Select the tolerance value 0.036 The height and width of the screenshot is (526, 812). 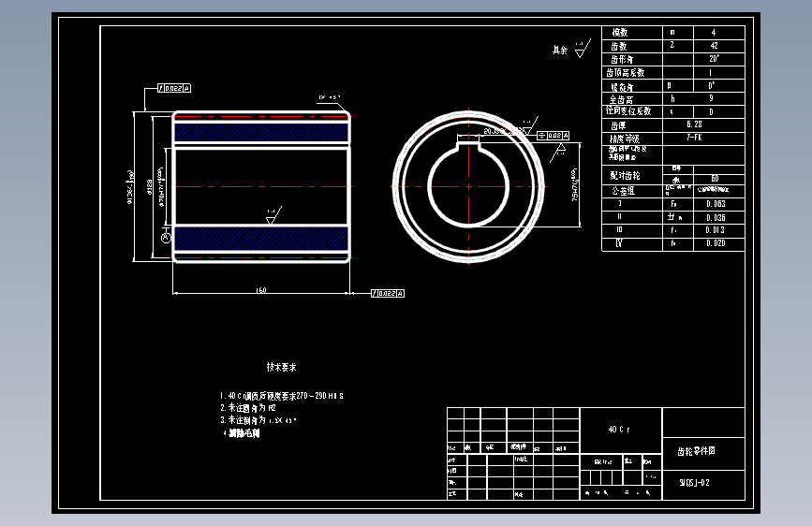point(716,218)
